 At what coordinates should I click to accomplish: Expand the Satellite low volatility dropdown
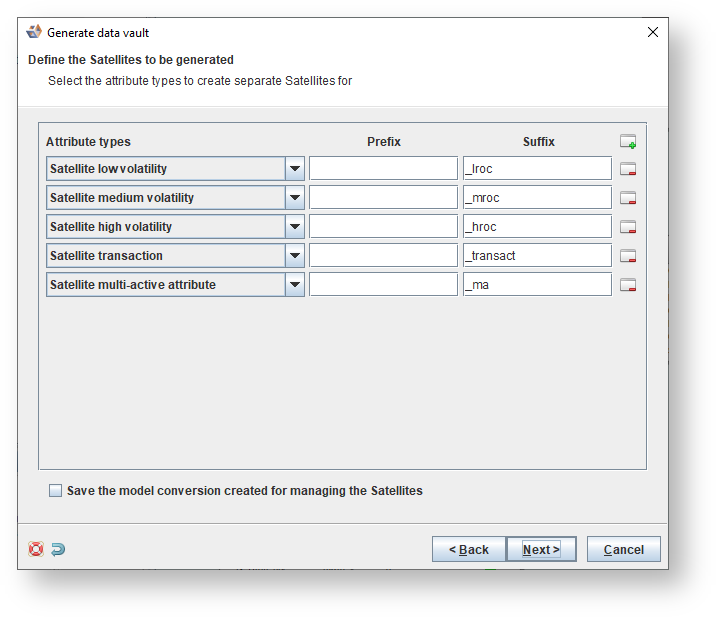tap(295, 169)
